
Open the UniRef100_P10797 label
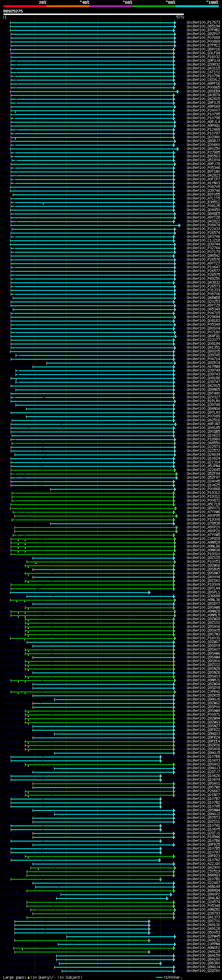click(x=203, y=133)
